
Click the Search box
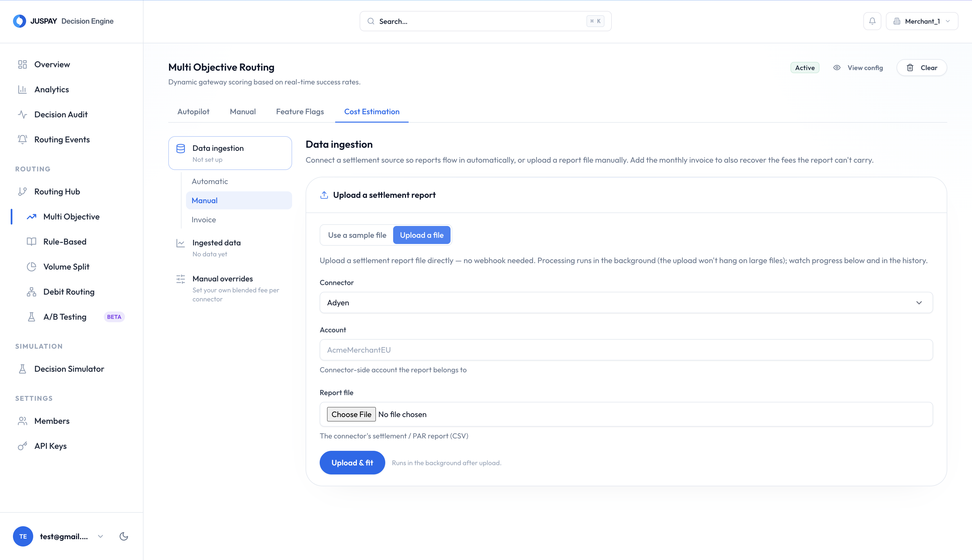coord(485,21)
